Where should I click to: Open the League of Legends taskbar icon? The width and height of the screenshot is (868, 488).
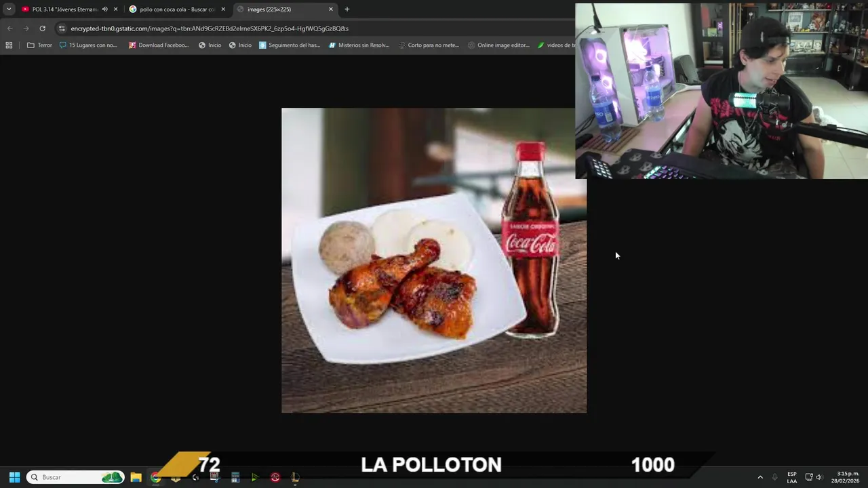coord(295,477)
